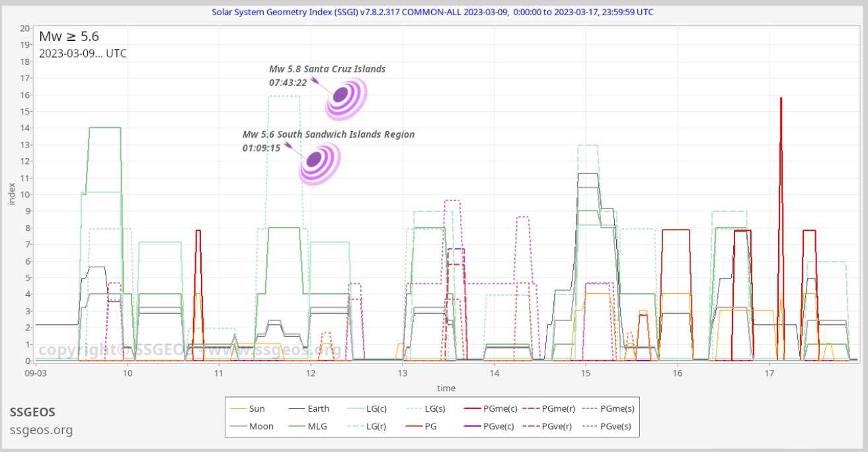Screen dimensions: 868x452
Task: Click the SSGI chart title text
Action: point(432,12)
